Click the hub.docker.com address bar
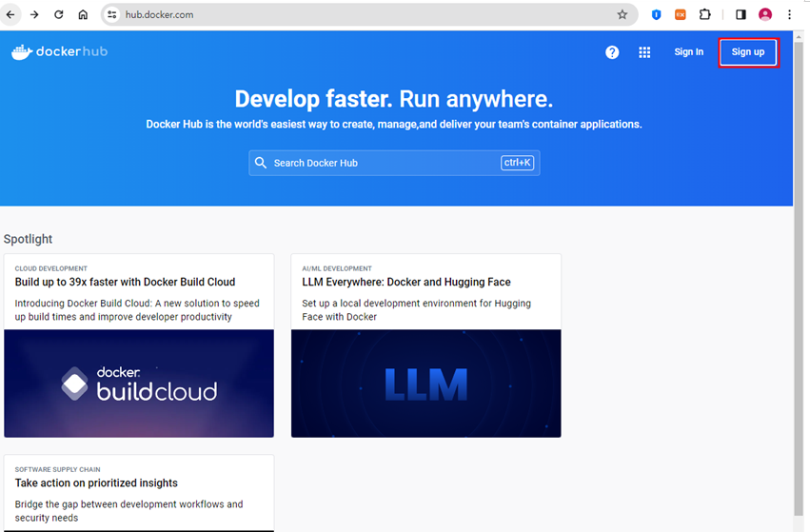Image resolution: width=810 pixels, height=532 pixels. [x=369, y=14]
